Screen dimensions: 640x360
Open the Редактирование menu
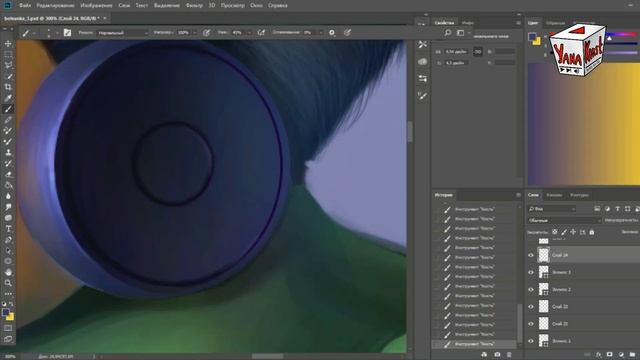pyautogui.click(x=56, y=6)
